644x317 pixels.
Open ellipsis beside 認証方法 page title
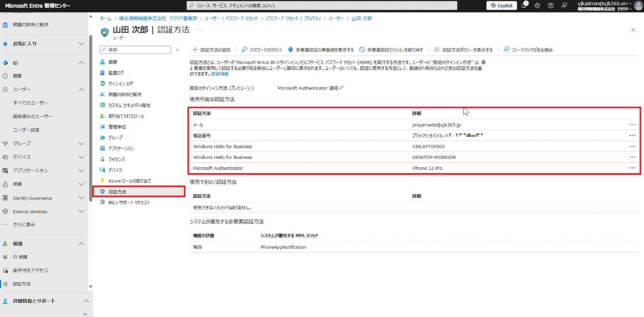point(201,30)
